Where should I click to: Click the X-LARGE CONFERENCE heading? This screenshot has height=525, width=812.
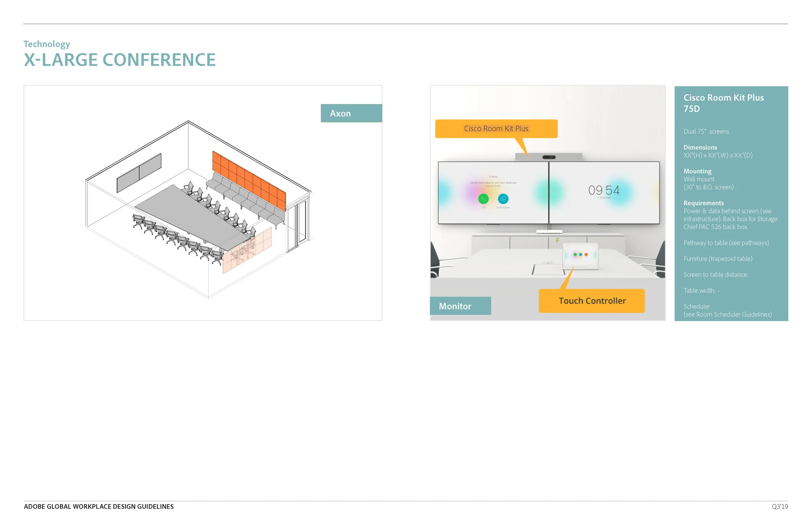click(x=120, y=60)
